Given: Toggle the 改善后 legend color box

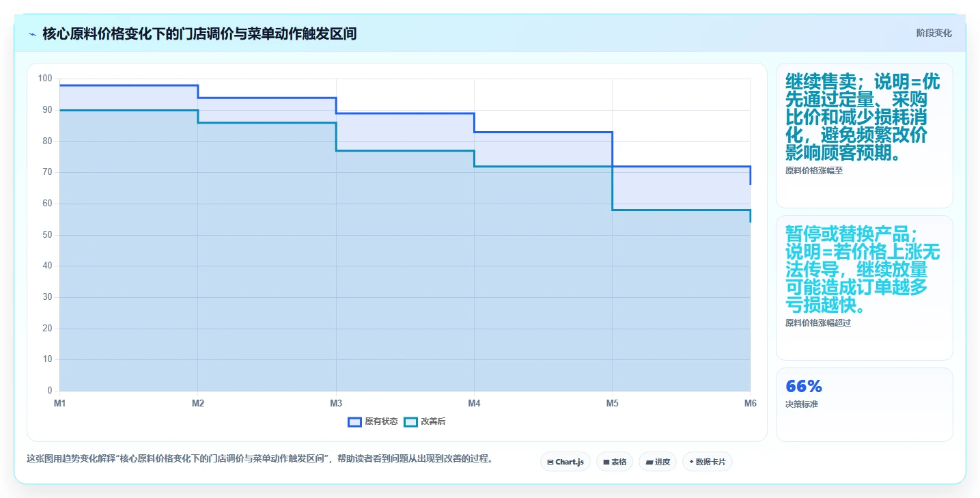Looking at the screenshot, I should tap(410, 421).
